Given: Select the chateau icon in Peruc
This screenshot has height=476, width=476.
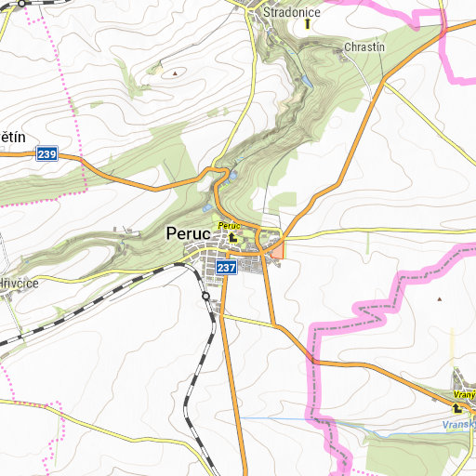Looking at the screenshot, I should point(232,238).
